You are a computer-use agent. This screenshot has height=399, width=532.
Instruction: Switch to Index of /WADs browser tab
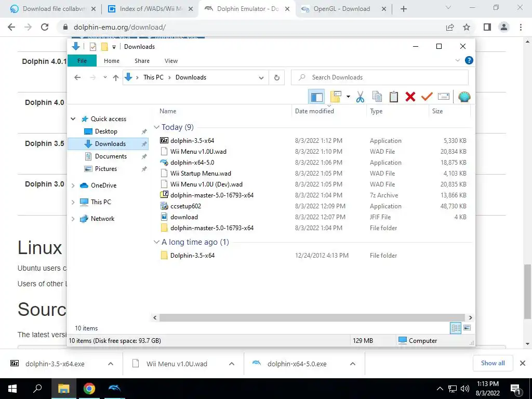point(151,9)
